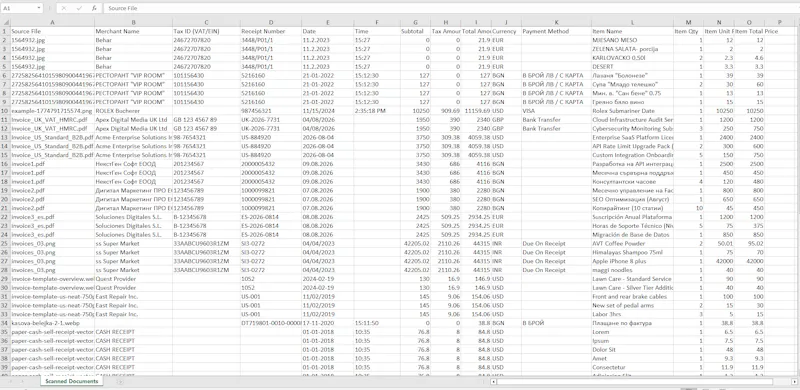Click the maggi noodles item cell
The height and width of the screenshot is (390, 800).
632,270
